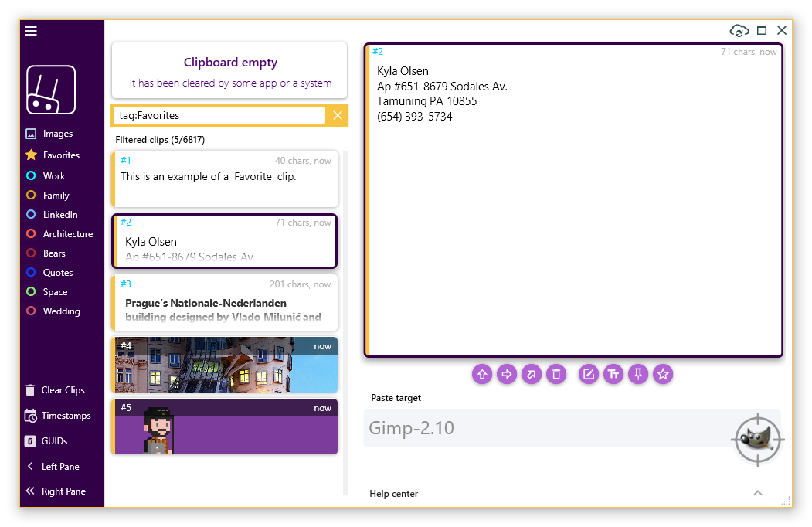Choose the Wedding tag
The image size is (812, 527).
tap(53, 311)
